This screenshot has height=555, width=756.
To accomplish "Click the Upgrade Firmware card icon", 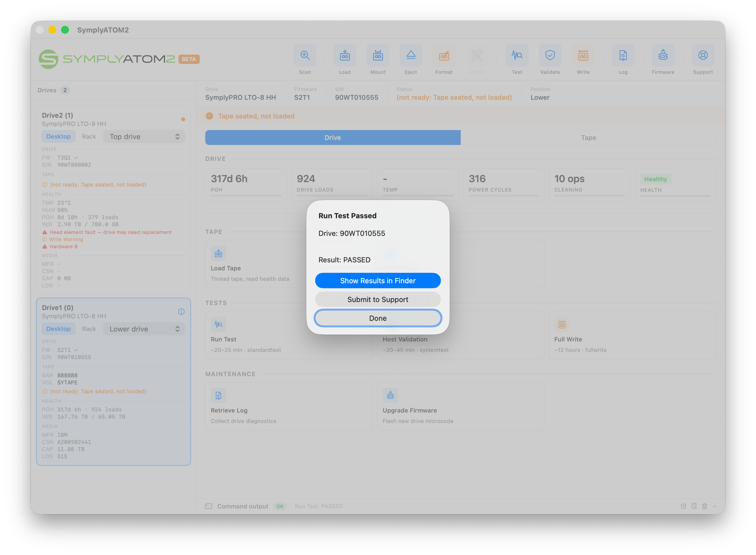I will (390, 396).
